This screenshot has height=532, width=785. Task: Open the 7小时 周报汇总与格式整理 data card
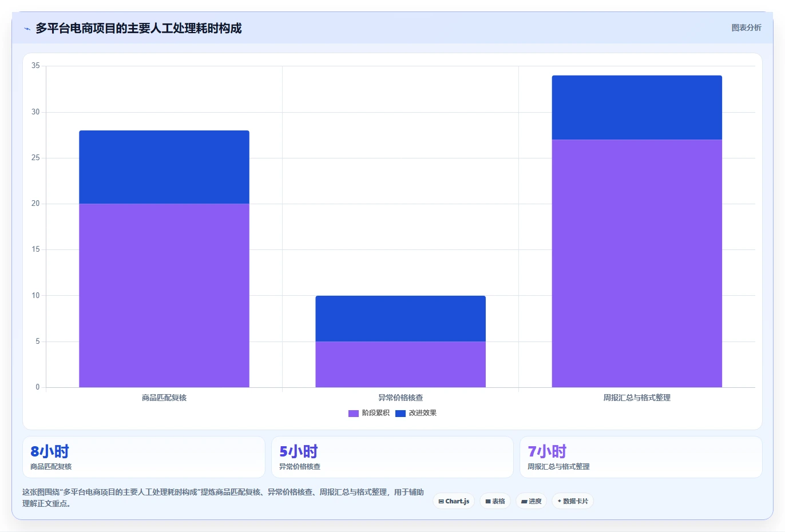(x=641, y=457)
